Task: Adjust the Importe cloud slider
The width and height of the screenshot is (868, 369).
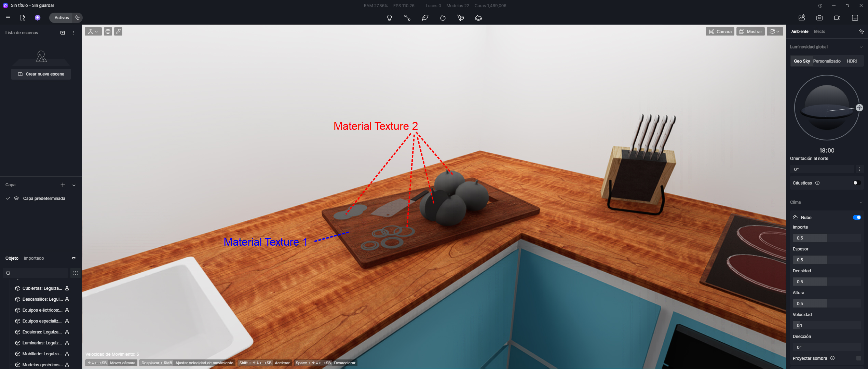Action: [x=826, y=238]
